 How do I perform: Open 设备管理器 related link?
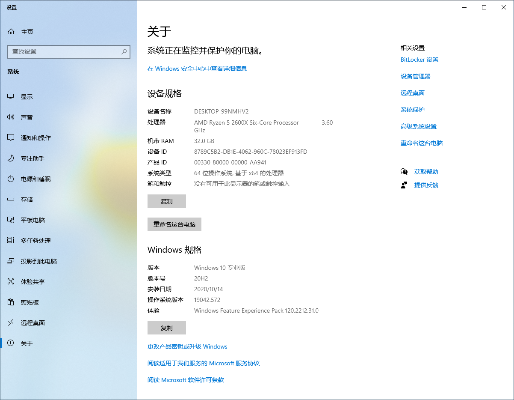point(415,76)
